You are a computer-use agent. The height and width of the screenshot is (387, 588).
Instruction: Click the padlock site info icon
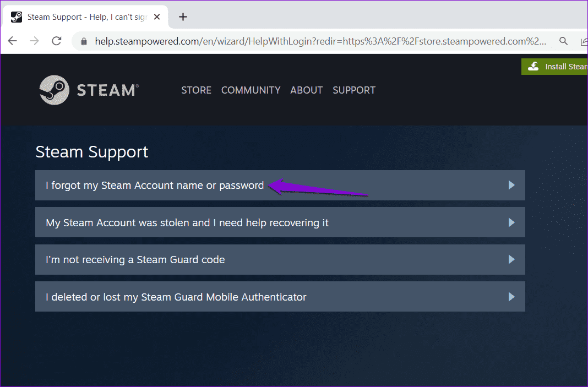point(84,41)
